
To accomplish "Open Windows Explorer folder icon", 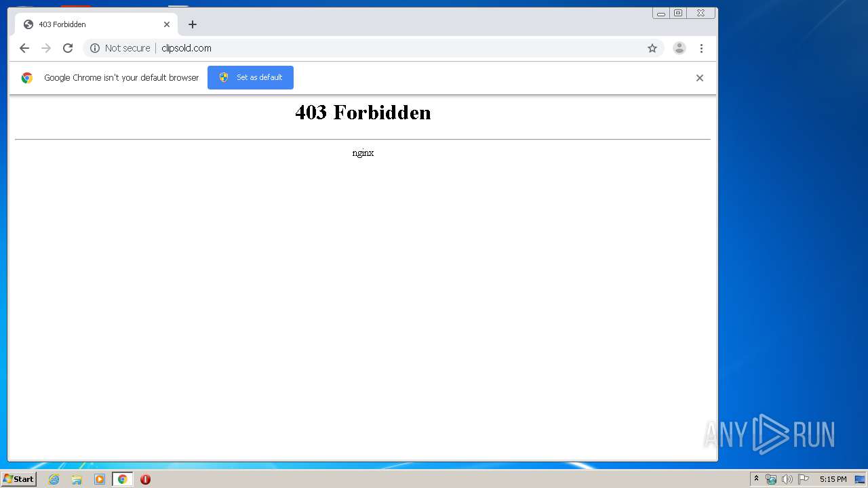I will click(77, 479).
